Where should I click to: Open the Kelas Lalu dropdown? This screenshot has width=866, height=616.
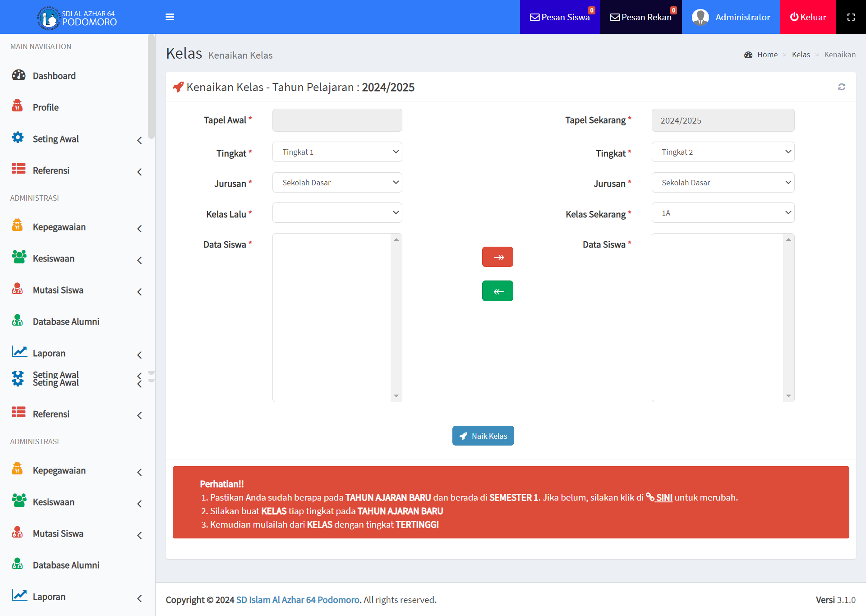pos(337,213)
